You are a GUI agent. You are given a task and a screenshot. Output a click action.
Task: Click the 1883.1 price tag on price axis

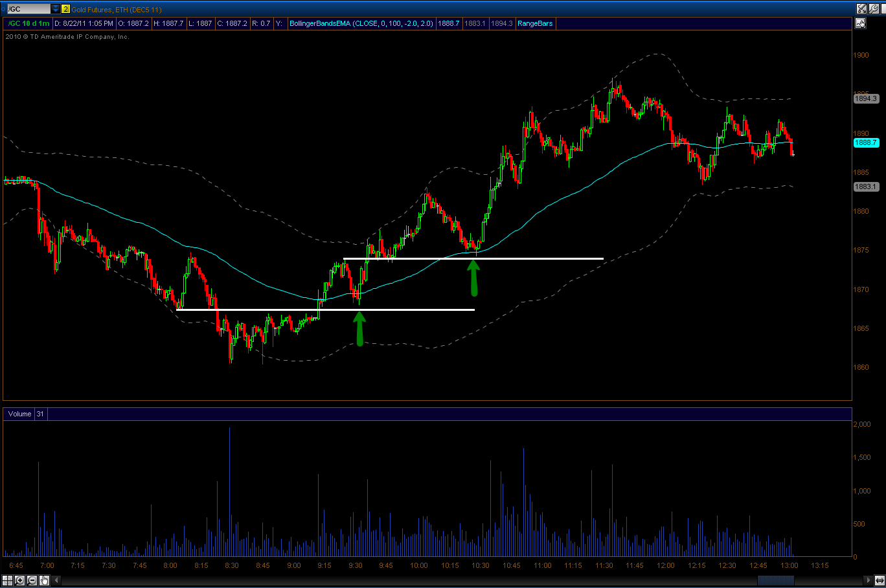(x=866, y=187)
